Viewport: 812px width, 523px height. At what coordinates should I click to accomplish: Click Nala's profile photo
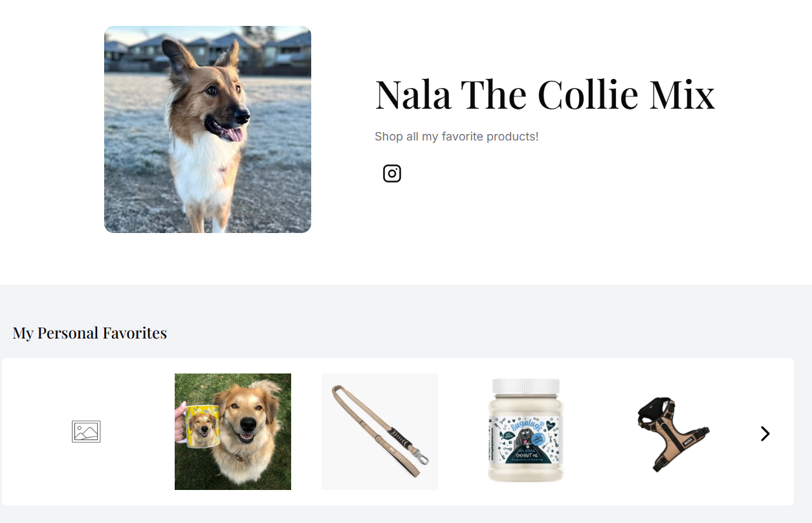[x=208, y=129]
